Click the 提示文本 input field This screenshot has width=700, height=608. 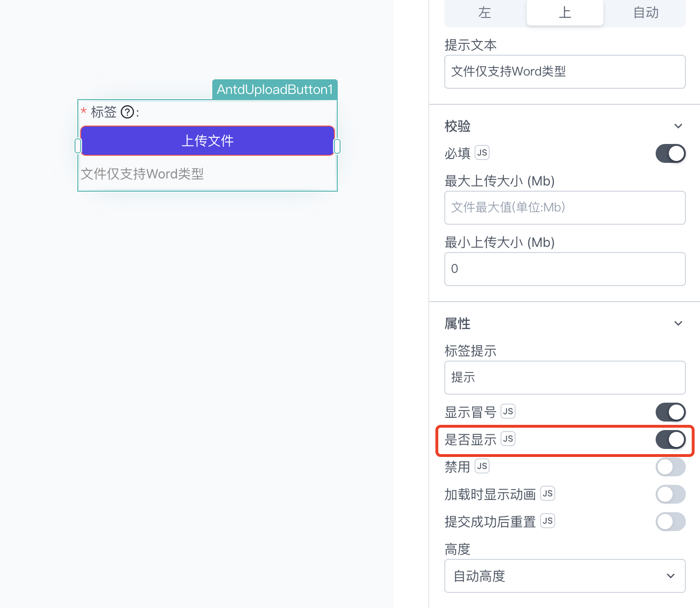(x=565, y=72)
